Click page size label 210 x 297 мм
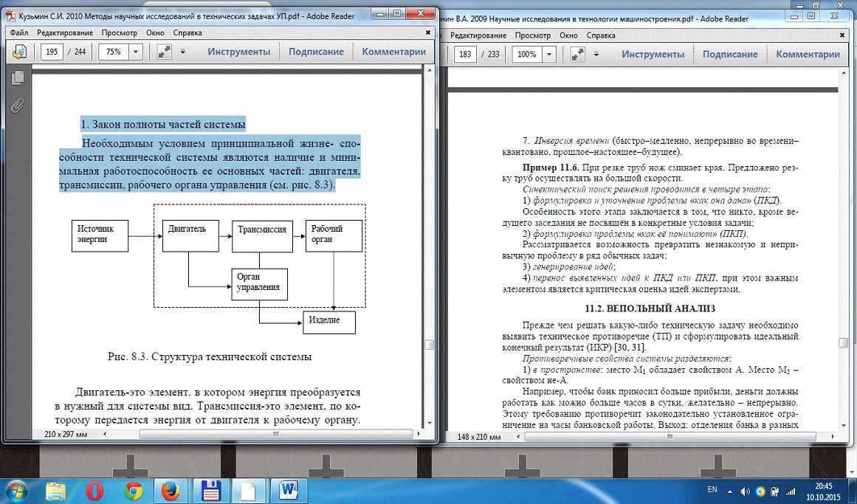Viewport: 857px width, 504px height. (66, 434)
